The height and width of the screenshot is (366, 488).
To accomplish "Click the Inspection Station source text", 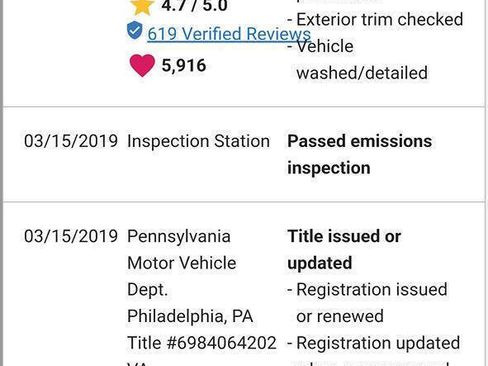I will pos(198,141).
